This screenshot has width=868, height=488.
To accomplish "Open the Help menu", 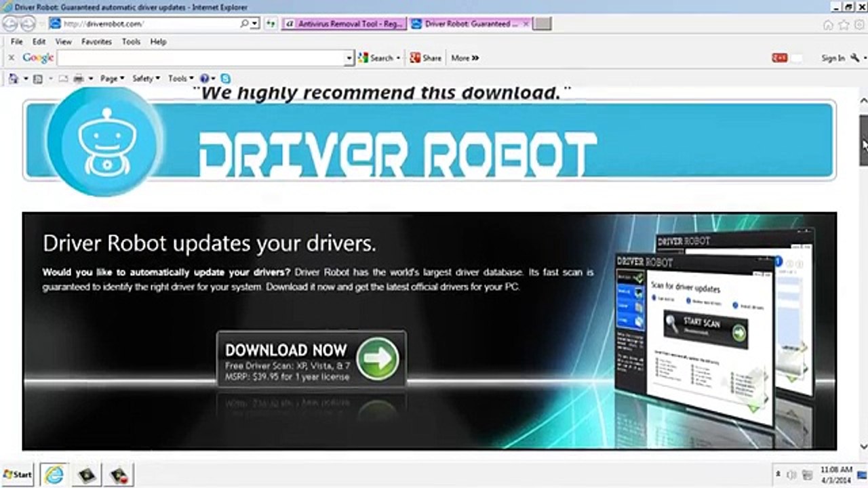I will [158, 41].
